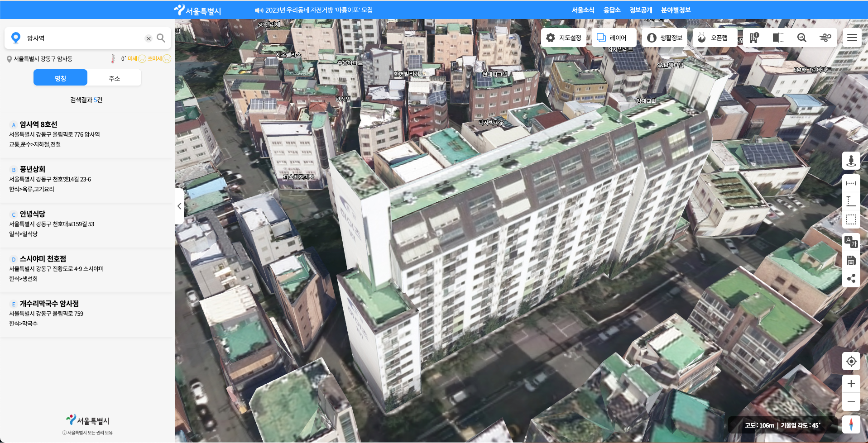This screenshot has height=443, width=868.
Task: Click the search magnifier icon
Action: click(x=161, y=38)
